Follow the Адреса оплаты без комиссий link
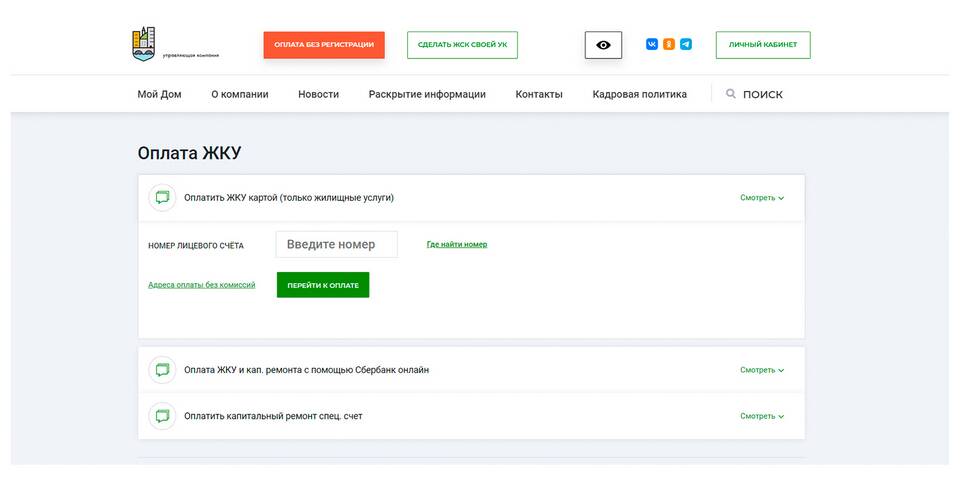 201,285
